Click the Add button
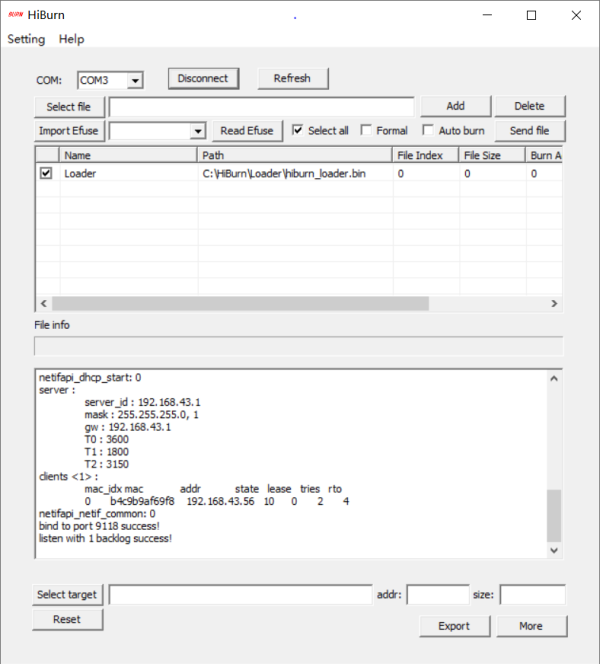This screenshot has height=664, width=600. (x=456, y=106)
